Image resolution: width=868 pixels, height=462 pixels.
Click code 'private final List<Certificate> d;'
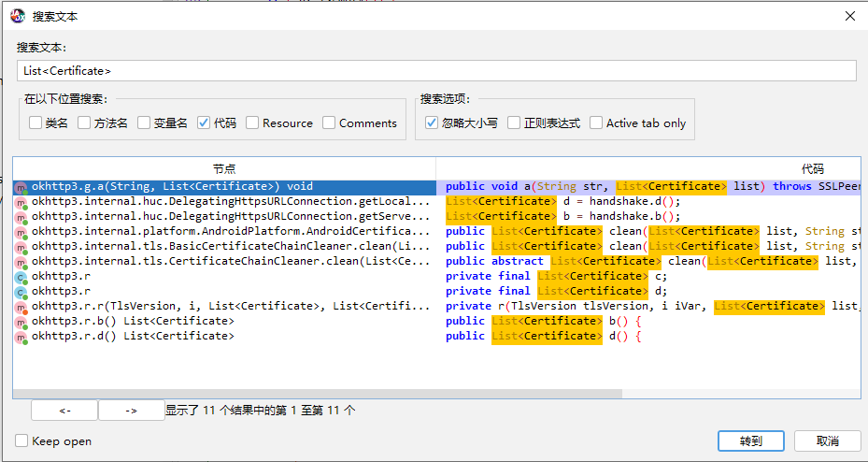coord(556,292)
